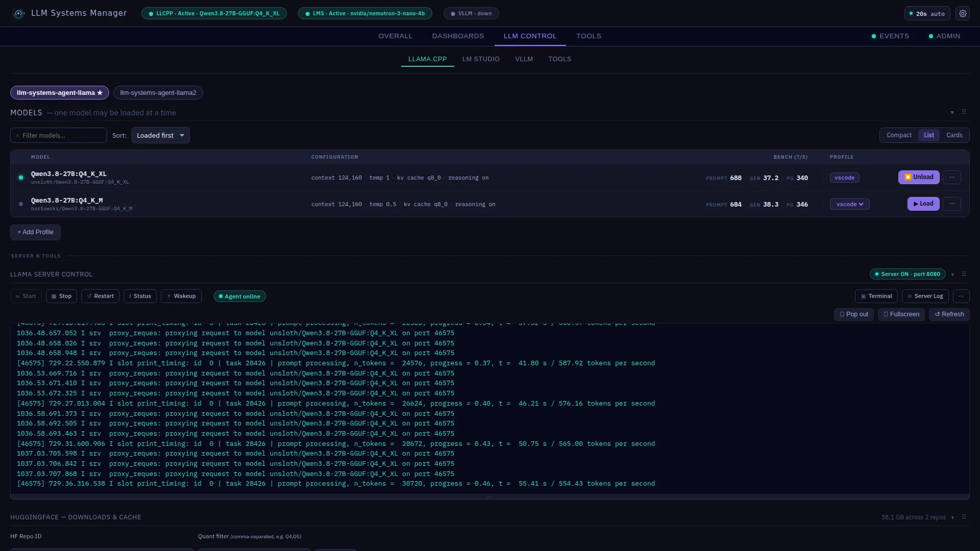Open the settings gear icon
This screenshot has height=551, width=980.
pos(963,14)
